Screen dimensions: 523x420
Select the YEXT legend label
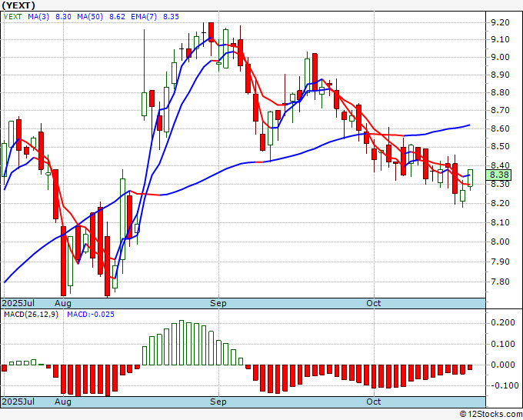[x=13, y=17]
